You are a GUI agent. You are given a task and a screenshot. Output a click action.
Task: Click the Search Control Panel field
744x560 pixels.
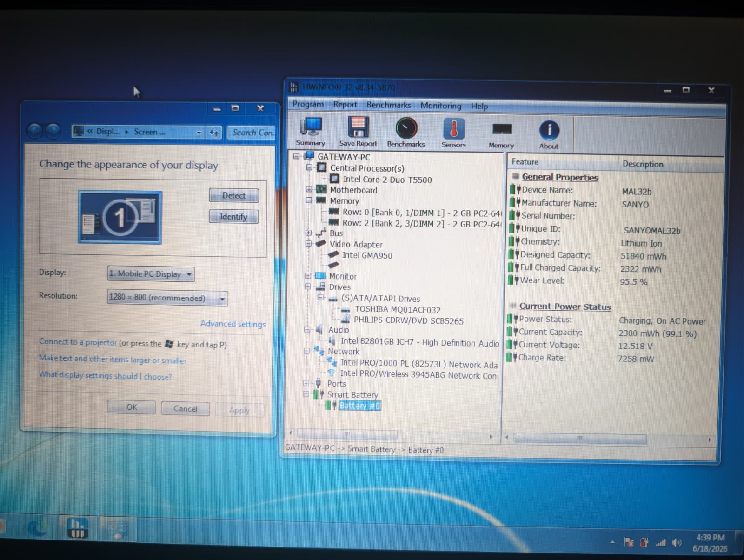[x=252, y=133]
